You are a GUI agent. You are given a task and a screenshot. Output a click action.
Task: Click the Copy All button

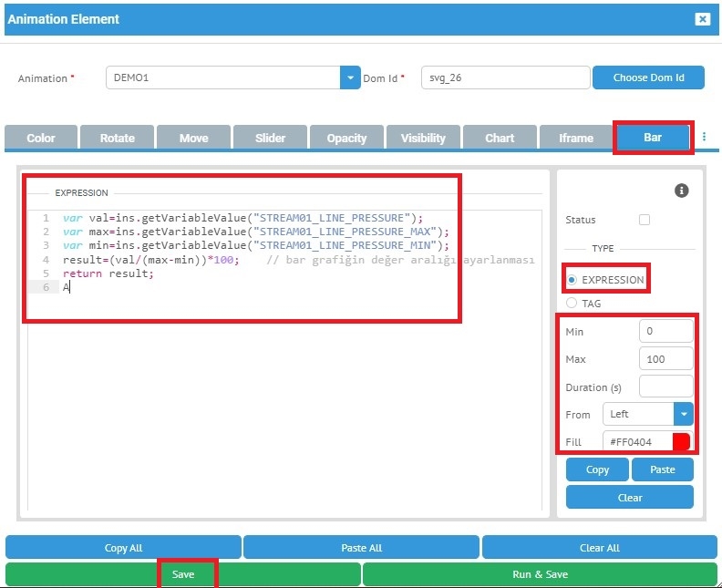point(123,548)
